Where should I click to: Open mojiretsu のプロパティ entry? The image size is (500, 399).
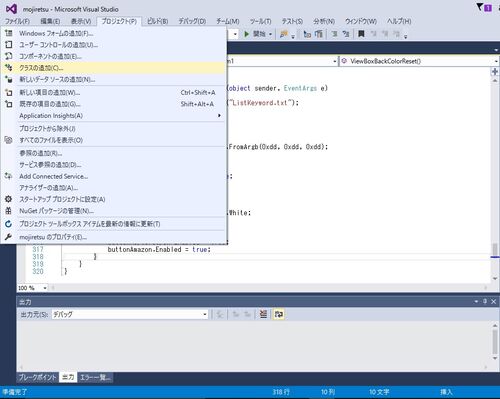[113, 237]
